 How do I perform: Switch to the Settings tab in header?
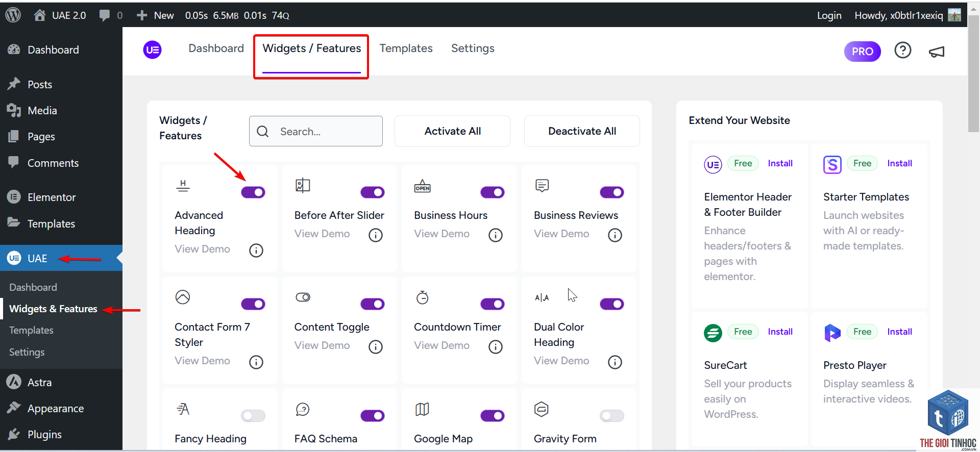click(x=473, y=48)
